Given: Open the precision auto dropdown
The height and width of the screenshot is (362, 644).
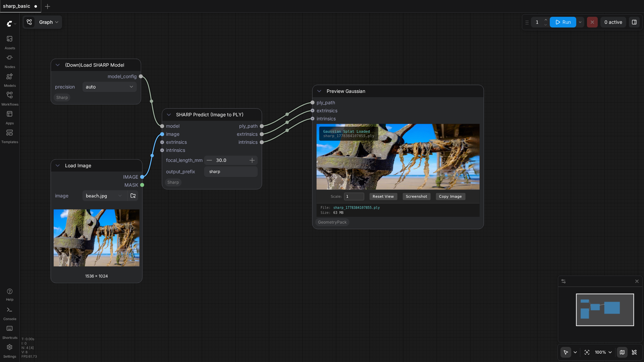Looking at the screenshot, I should (109, 87).
